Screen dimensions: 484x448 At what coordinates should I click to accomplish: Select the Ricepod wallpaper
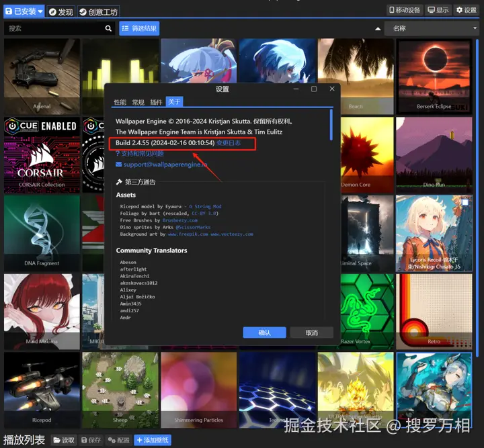coord(42,390)
